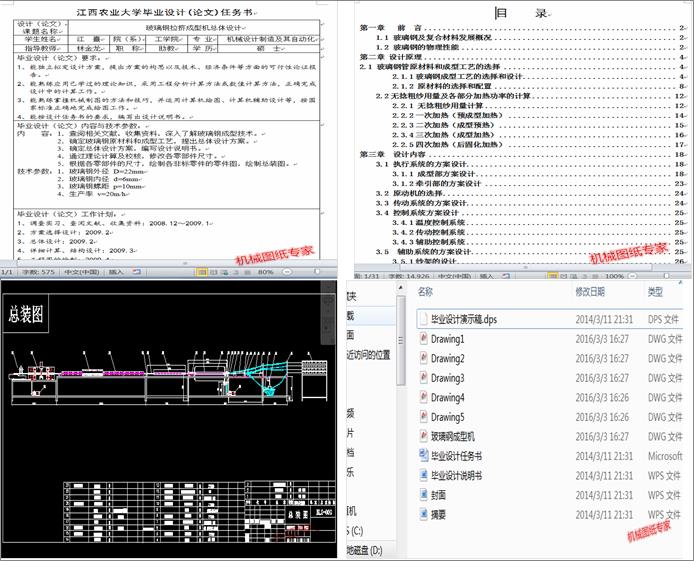The width and height of the screenshot is (694, 561).
Task: Click '机械设计制造及其自动化' major cell
Action: 271,39
